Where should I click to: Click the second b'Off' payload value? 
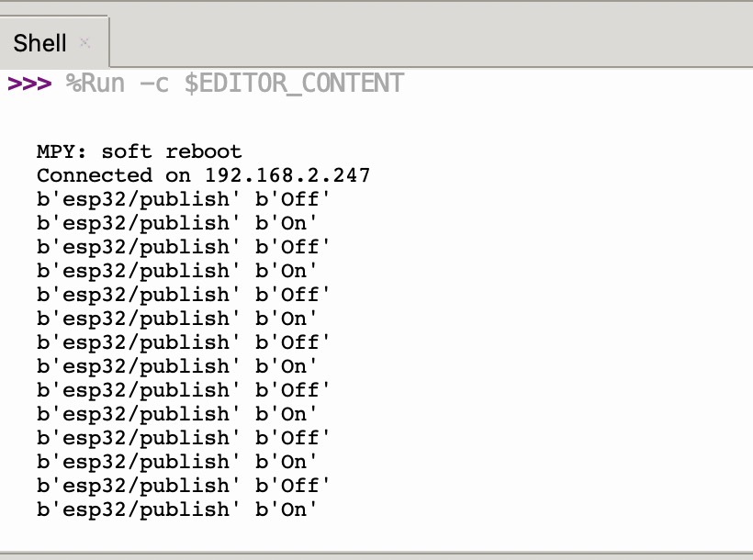[x=292, y=247]
